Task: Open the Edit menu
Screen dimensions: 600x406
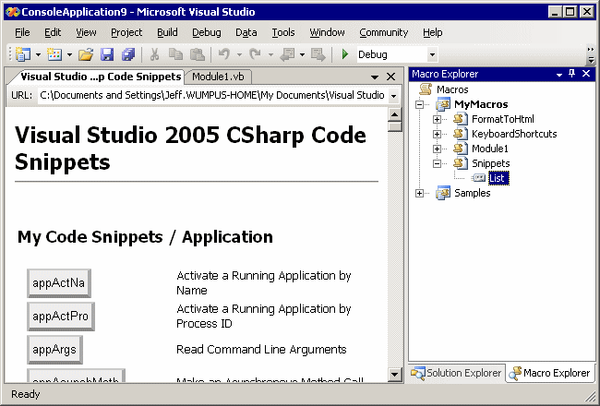Action: click(52, 33)
